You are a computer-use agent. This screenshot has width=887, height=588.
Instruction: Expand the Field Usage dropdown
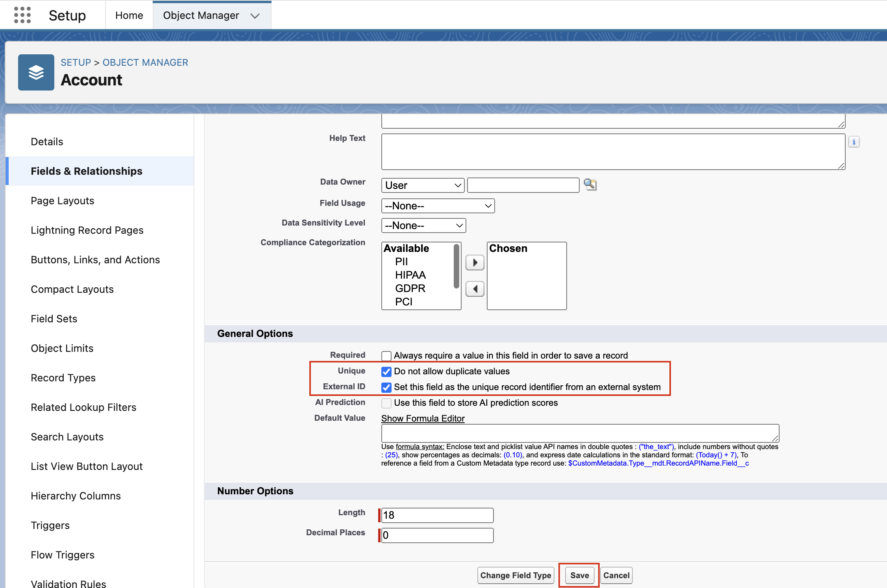pos(438,206)
